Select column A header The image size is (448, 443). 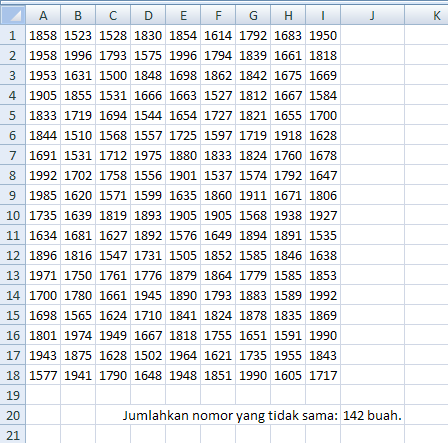(x=43, y=15)
